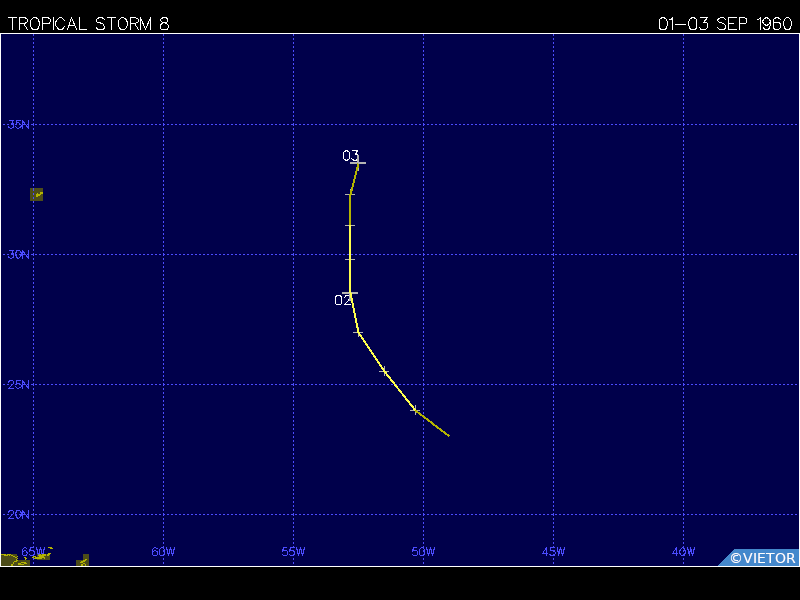Click the 20N latitude label

[x=19, y=514]
